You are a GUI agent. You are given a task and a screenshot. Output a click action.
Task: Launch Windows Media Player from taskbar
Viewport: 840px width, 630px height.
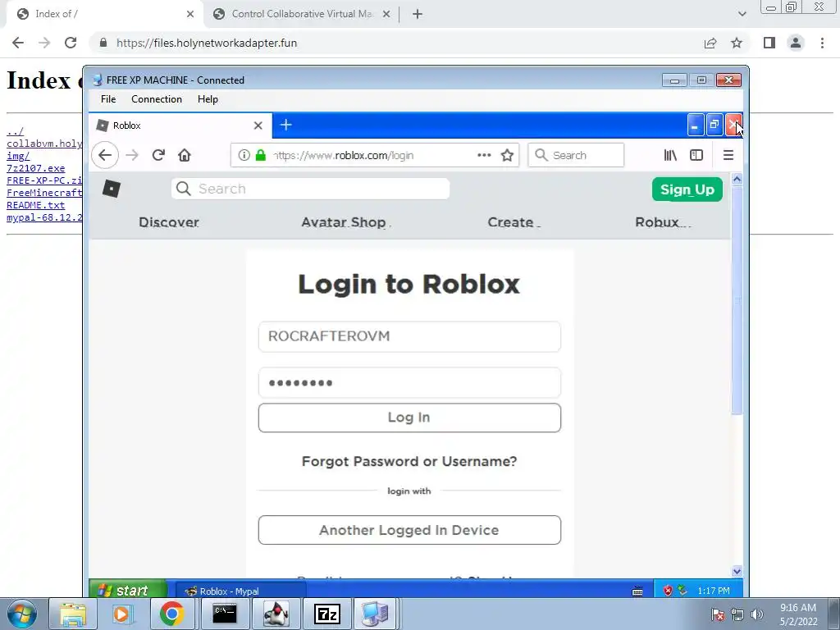click(x=122, y=614)
